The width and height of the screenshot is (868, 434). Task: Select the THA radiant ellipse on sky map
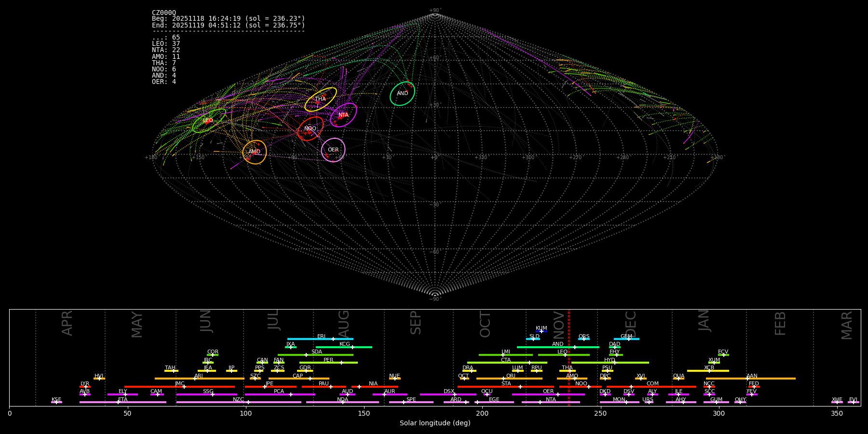(x=321, y=99)
